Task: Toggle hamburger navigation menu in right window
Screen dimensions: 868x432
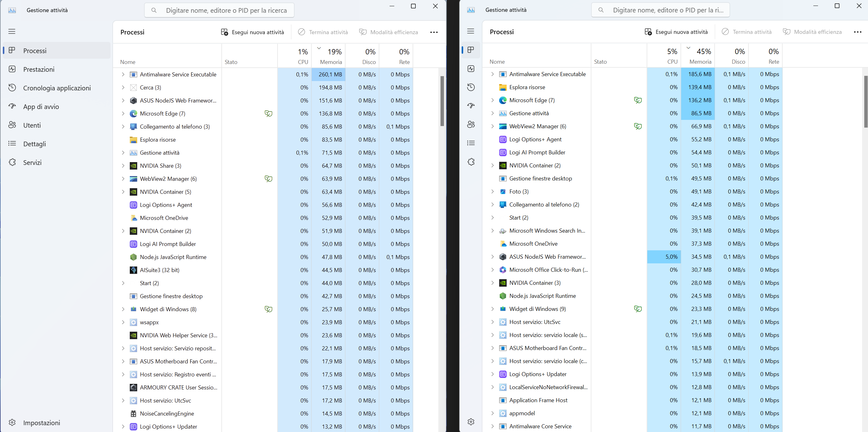Action: (x=471, y=31)
